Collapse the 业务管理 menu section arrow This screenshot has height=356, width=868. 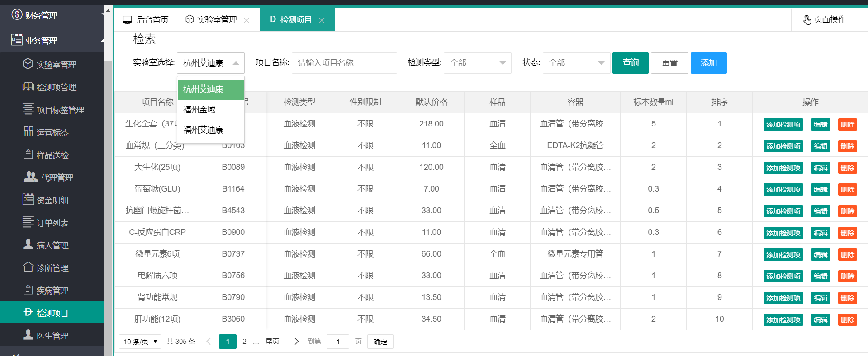point(103,41)
